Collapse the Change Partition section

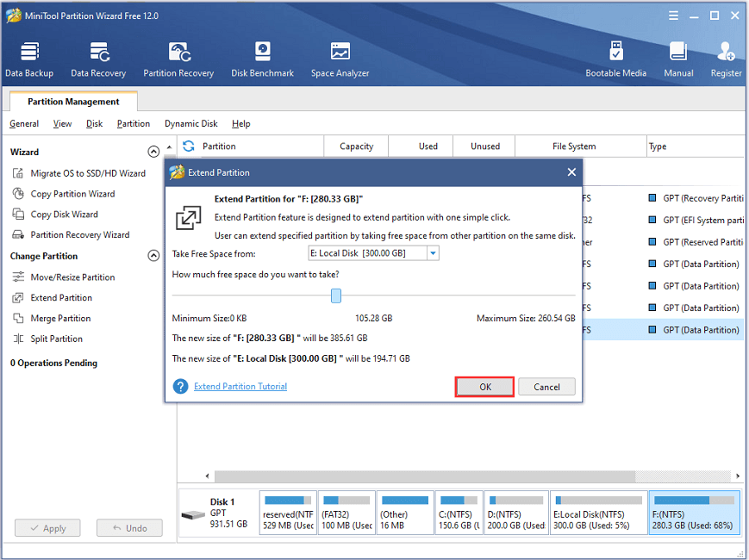point(153,256)
